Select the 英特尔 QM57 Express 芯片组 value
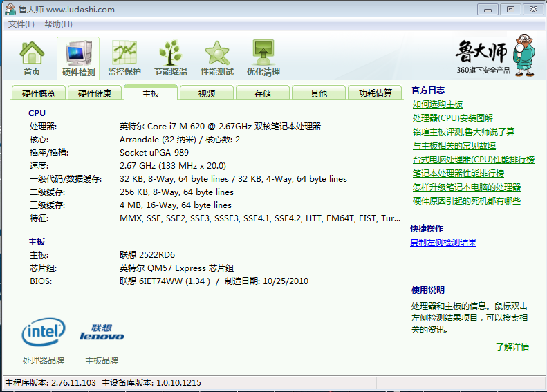Viewport: 547px width, 392px height. pos(176,268)
